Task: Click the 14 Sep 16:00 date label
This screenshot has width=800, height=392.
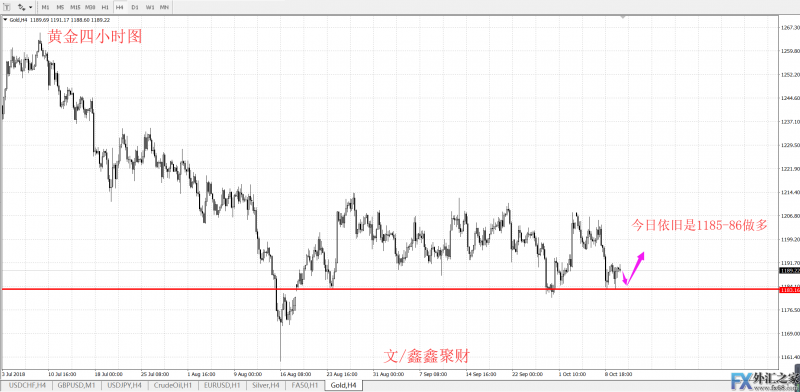Action: pos(482,374)
